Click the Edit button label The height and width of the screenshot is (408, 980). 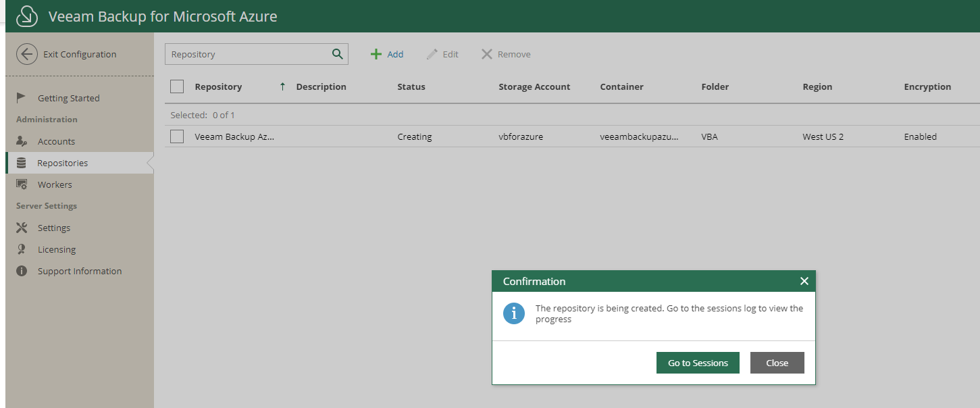(x=450, y=54)
